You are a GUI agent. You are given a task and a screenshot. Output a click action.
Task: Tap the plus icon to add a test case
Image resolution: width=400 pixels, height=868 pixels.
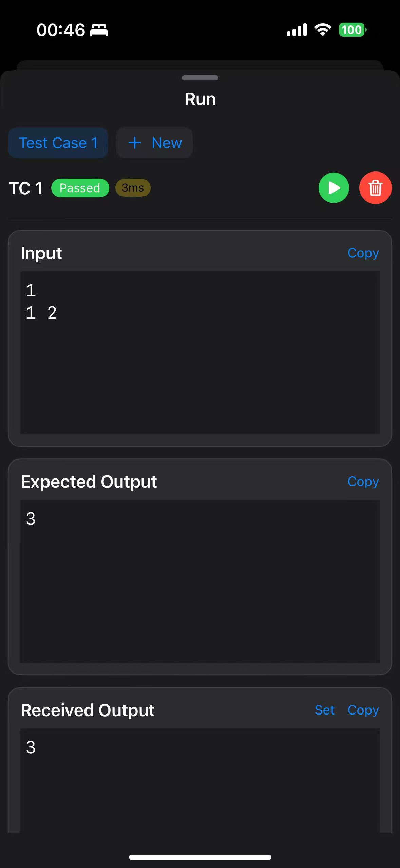coord(135,143)
